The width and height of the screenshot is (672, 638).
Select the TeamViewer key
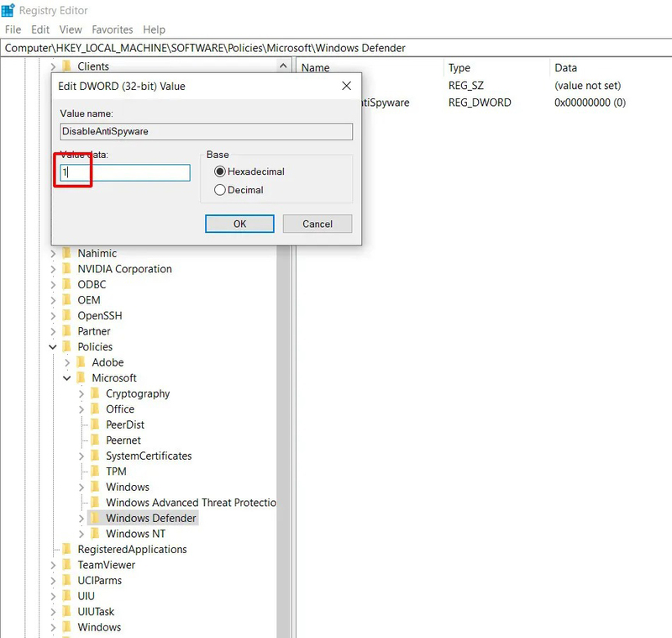(107, 565)
